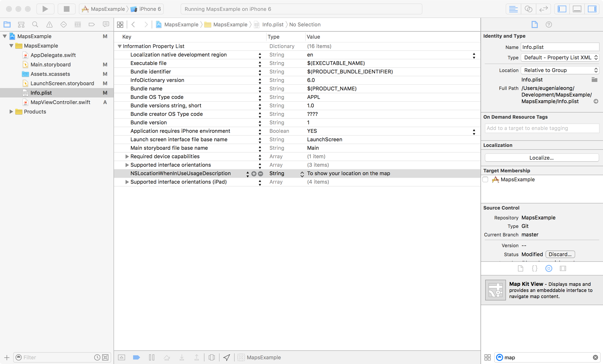This screenshot has height=364, width=603.
Task: Open the symbol navigator icon
Action: pyautogui.click(x=21, y=24)
